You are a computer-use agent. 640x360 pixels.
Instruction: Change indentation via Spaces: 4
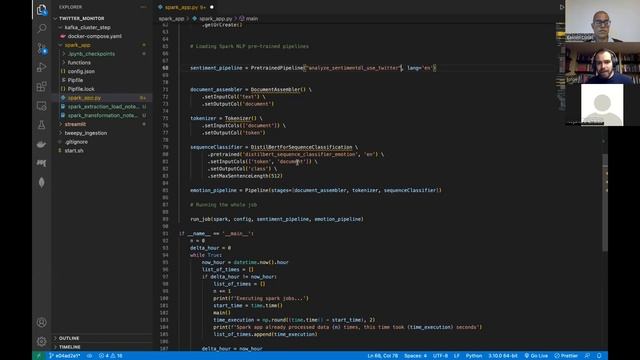click(x=416, y=356)
